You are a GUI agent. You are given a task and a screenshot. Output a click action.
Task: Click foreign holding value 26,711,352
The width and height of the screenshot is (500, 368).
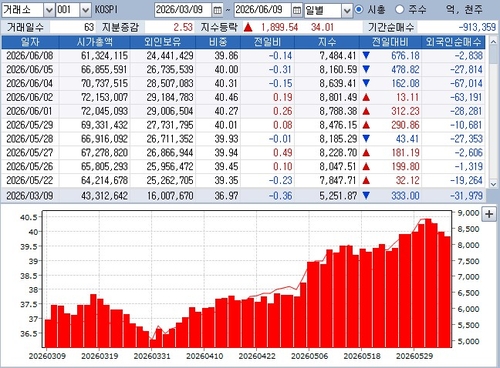170,139
